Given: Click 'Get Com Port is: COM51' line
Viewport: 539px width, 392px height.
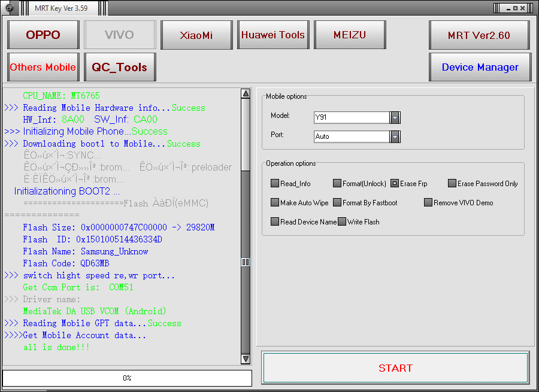Looking at the screenshot, I should click(78, 287).
